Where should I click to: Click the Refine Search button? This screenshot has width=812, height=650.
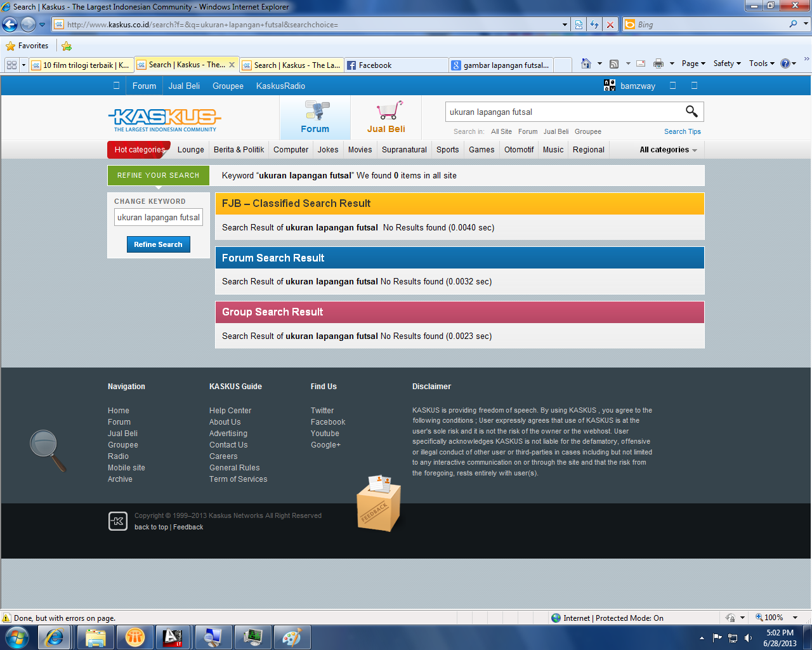[x=158, y=244]
